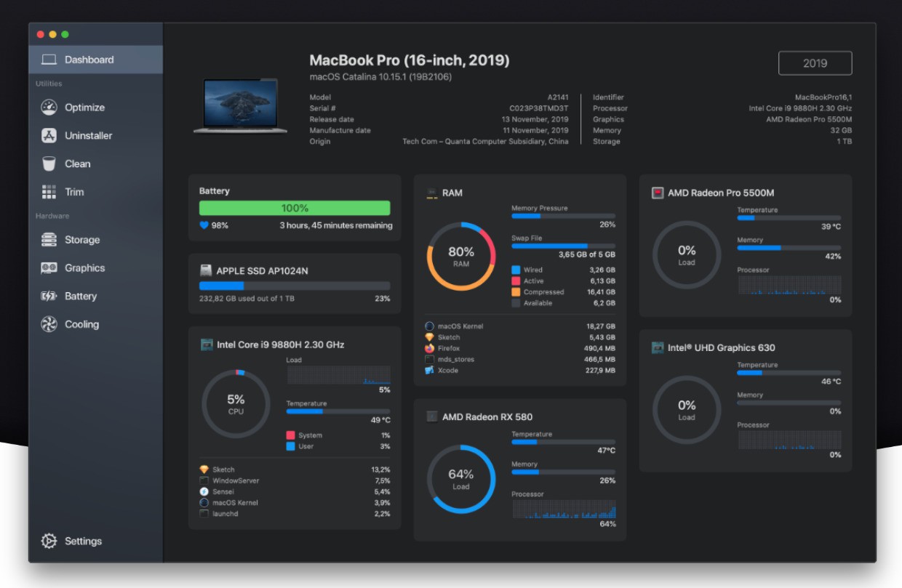Click the Intel UHD Graphics 630 icon

(658, 347)
